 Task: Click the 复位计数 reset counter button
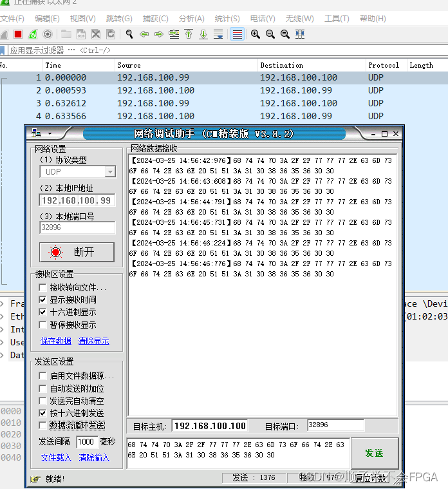[x=370, y=478]
